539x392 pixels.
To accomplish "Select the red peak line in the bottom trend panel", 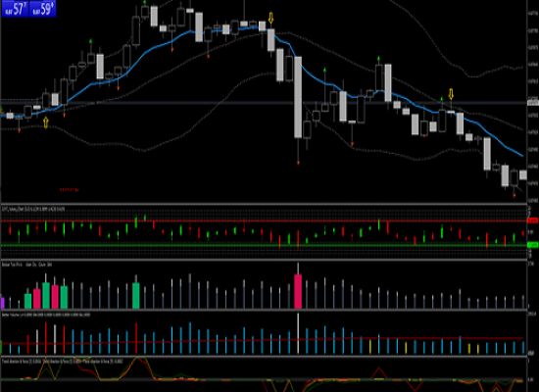I will tap(379, 373).
